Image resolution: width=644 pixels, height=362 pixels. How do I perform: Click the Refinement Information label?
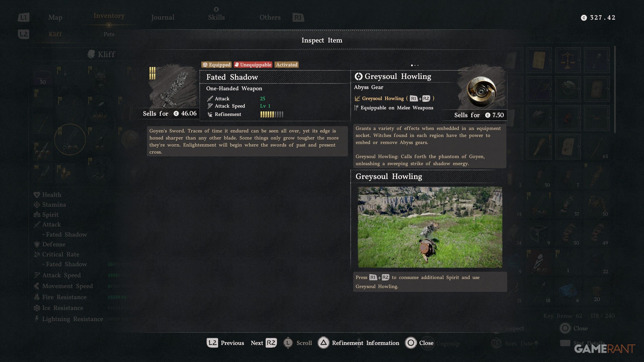pos(366,343)
